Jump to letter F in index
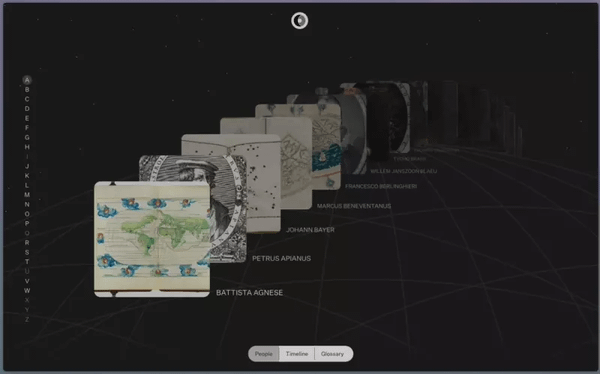600x374 pixels. click(27, 128)
